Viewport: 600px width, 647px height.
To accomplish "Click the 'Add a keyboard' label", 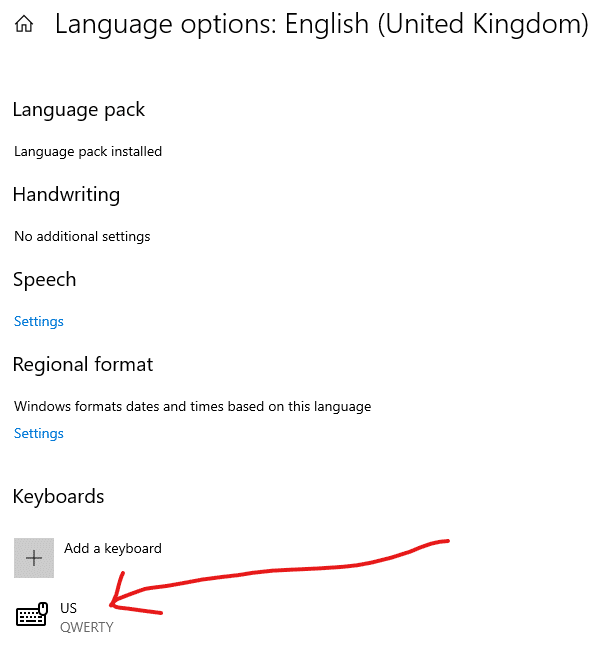I will (113, 548).
